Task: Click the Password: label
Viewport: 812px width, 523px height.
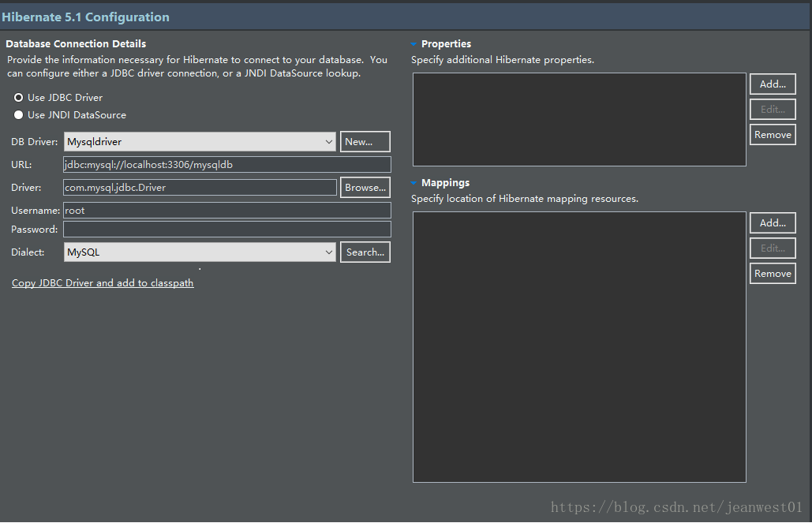Action: coord(35,229)
